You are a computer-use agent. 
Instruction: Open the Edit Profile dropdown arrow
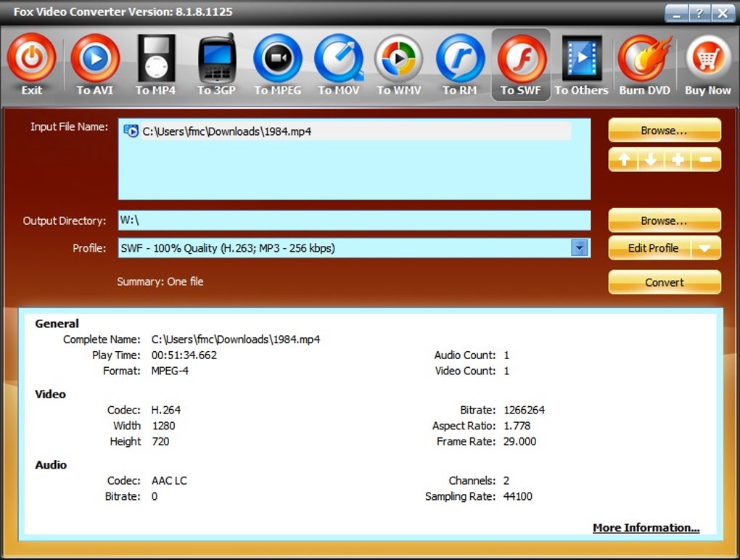[704, 248]
